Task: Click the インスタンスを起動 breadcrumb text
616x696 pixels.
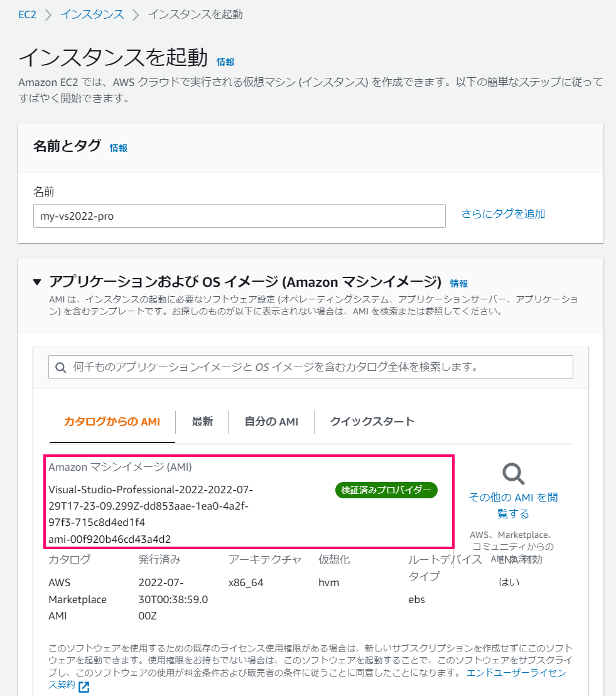Action: pyautogui.click(x=195, y=14)
